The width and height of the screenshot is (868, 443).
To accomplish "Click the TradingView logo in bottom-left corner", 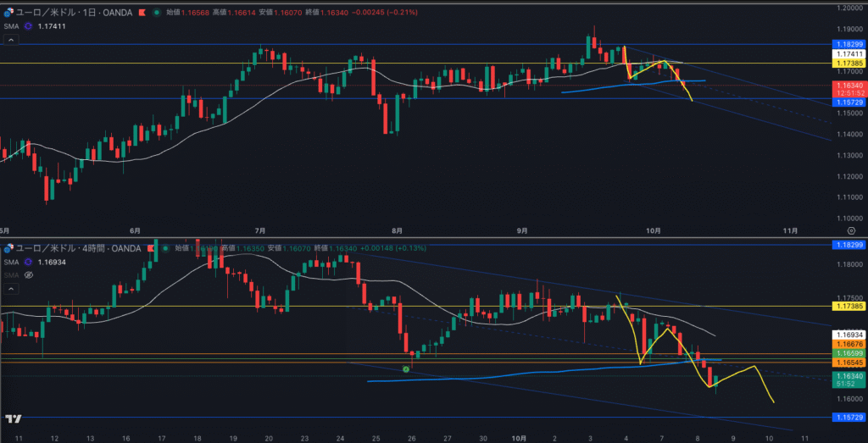I will (x=13, y=418).
